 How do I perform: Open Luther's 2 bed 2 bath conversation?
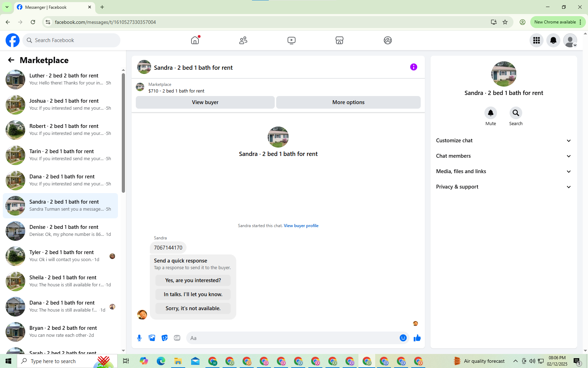click(x=60, y=79)
